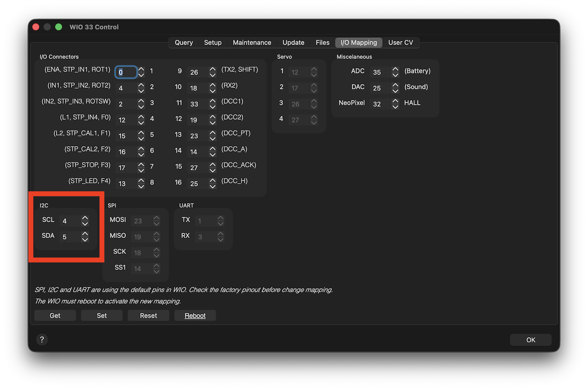Viewport: 588px width, 389px height.
Task: Open the Maintenance tab
Action: click(x=252, y=43)
